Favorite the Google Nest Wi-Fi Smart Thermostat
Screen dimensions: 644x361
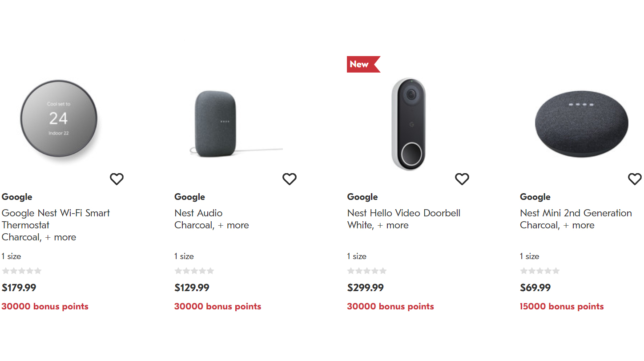tap(117, 179)
